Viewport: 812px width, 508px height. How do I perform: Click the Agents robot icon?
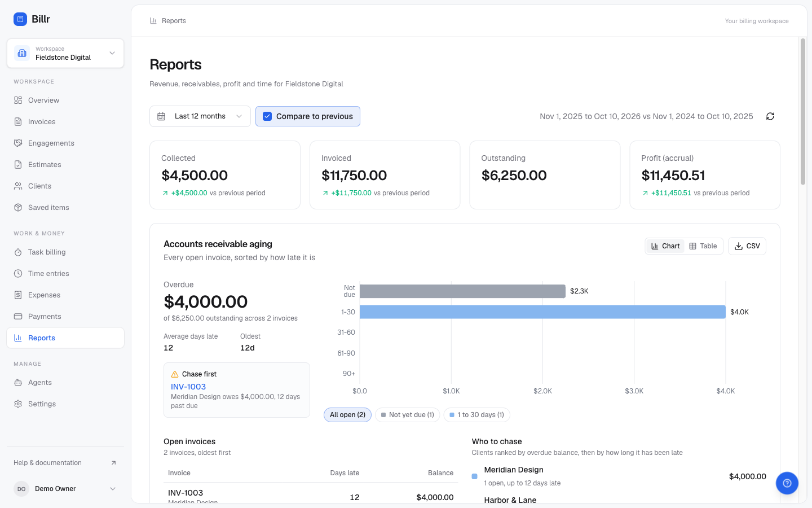(x=18, y=383)
